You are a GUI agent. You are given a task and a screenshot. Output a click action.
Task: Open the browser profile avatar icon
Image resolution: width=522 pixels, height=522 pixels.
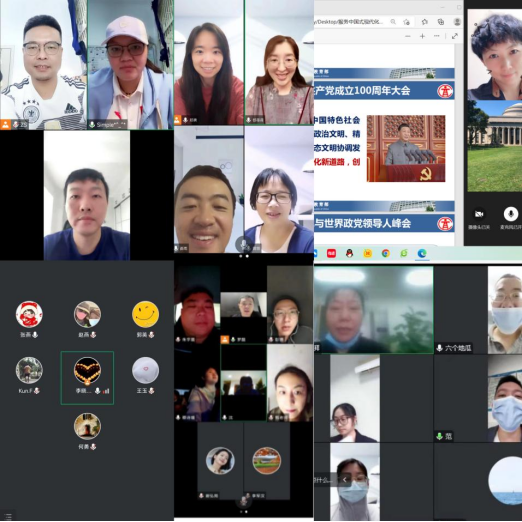[457, 22]
